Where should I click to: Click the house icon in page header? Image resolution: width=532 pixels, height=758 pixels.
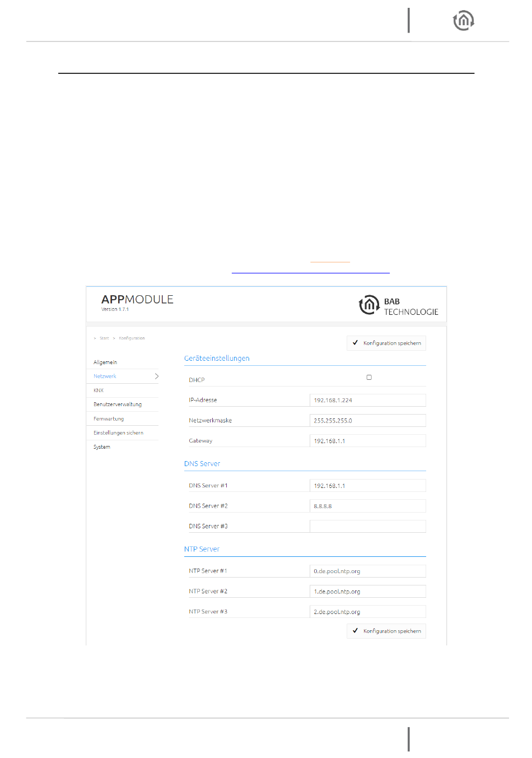(x=463, y=21)
